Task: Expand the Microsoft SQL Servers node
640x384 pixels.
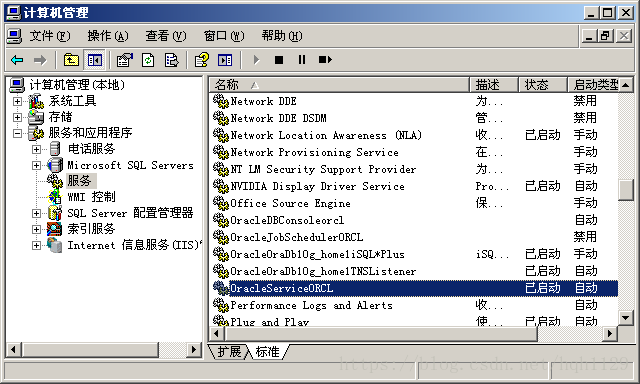Action: [x=36, y=165]
